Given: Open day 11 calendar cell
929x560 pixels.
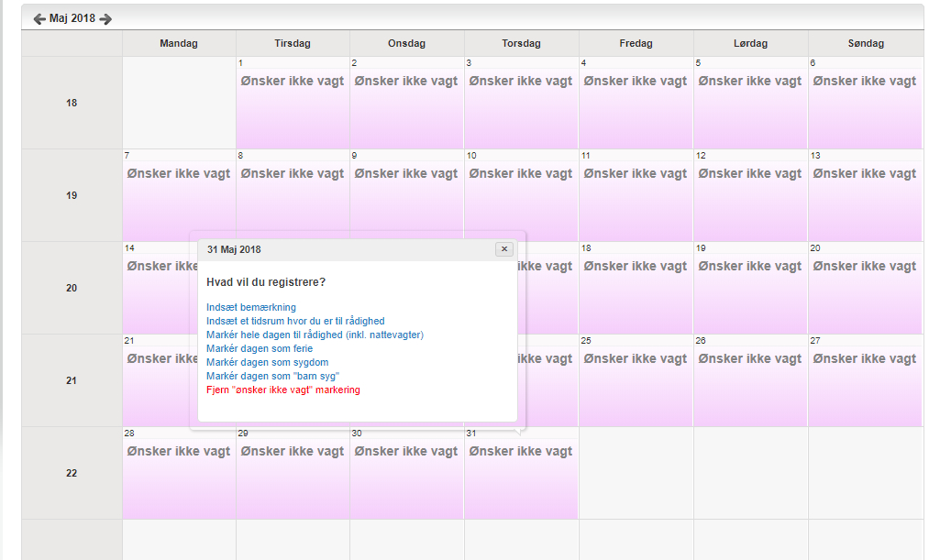Looking at the screenshot, I should point(636,195).
